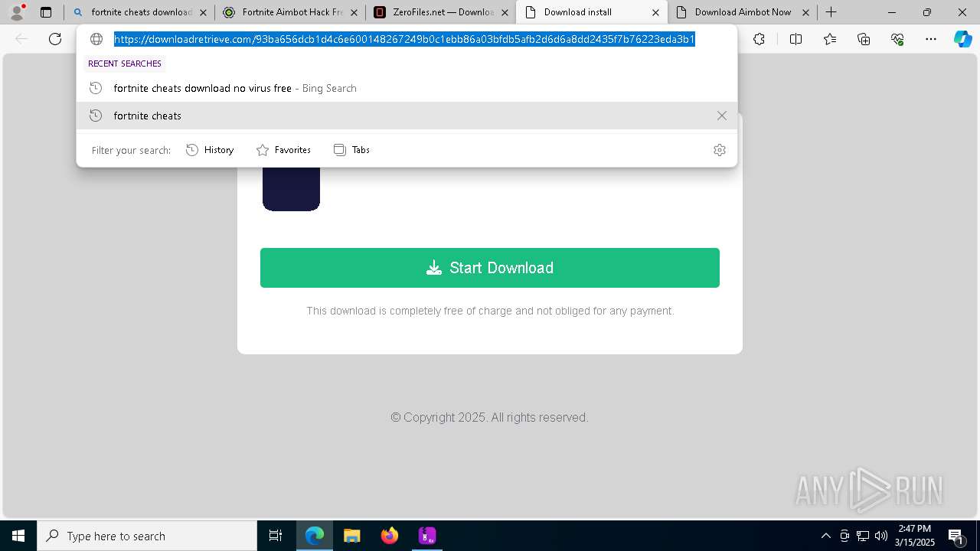Click the dark app thumbnail image
980x551 pixels.
coord(291,189)
